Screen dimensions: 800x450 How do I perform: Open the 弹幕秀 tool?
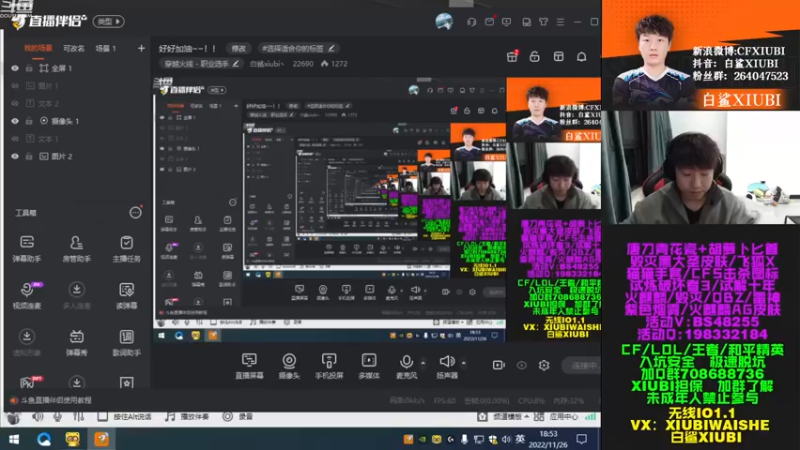coord(77,342)
